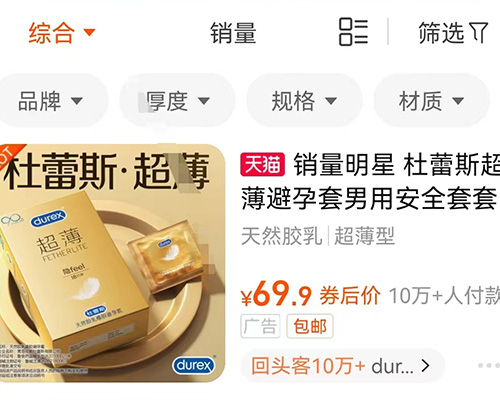Image resolution: width=500 pixels, height=400 pixels.
Task: Expand the 材质 material filter
Action: pos(431,101)
